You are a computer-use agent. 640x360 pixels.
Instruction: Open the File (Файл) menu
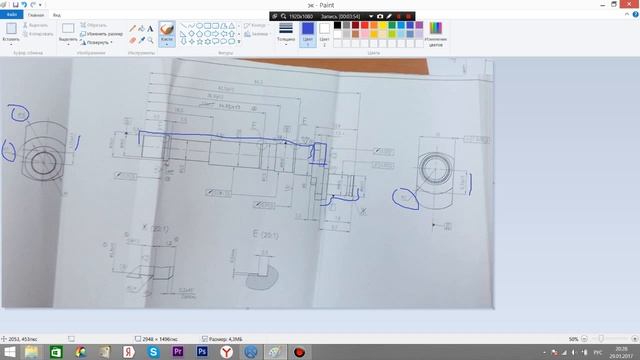click(x=12, y=15)
